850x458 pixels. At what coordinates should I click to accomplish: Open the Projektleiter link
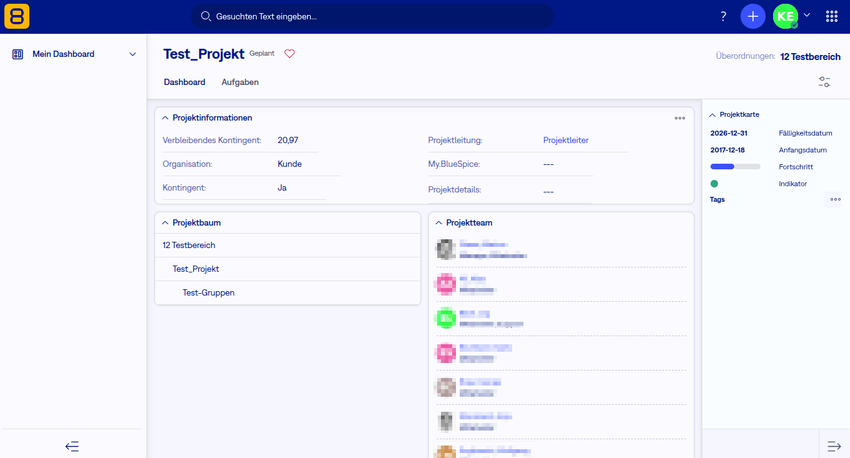pos(565,140)
